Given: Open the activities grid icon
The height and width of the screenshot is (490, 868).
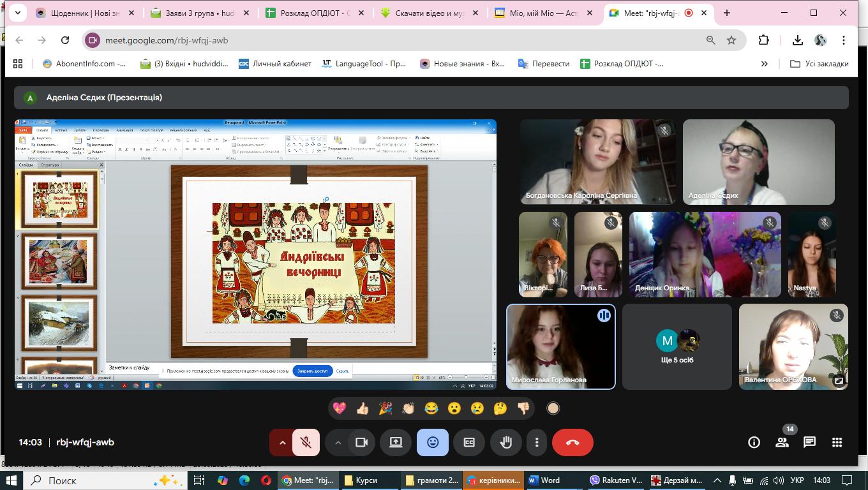Looking at the screenshot, I should click(x=837, y=442).
